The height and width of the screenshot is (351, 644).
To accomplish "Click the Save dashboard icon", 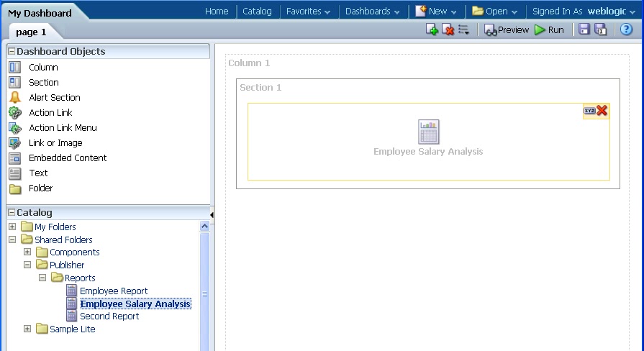I will click(584, 29).
